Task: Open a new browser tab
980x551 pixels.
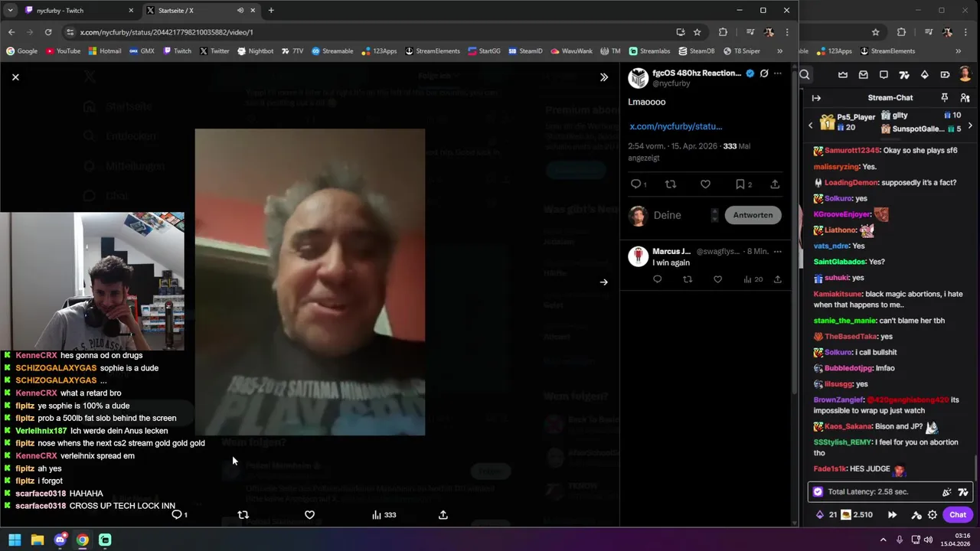Action: click(271, 11)
